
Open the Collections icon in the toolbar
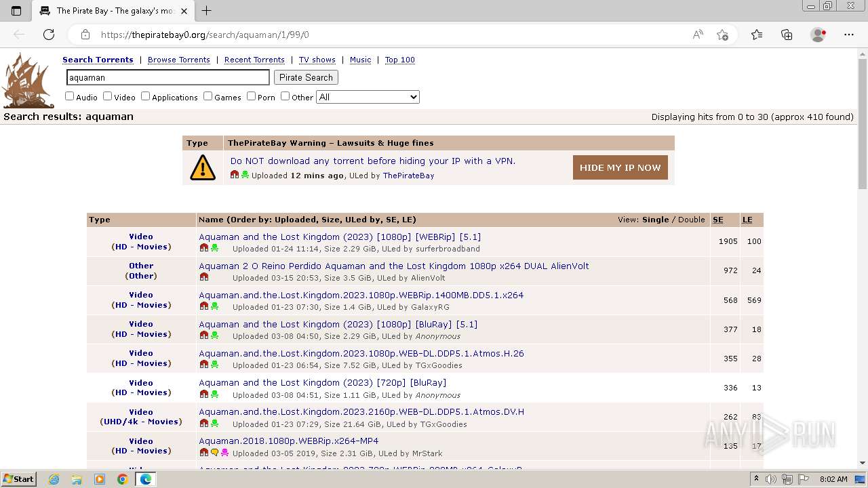(787, 35)
